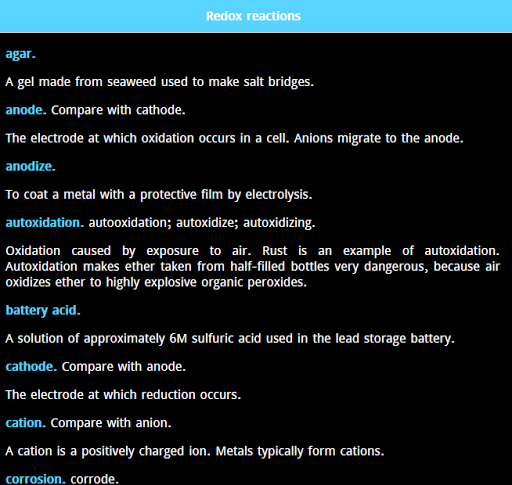Click 'Compare with anion' reference text
Image resolution: width=512 pixels, height=485 pixels.
[x=111, y=423]
